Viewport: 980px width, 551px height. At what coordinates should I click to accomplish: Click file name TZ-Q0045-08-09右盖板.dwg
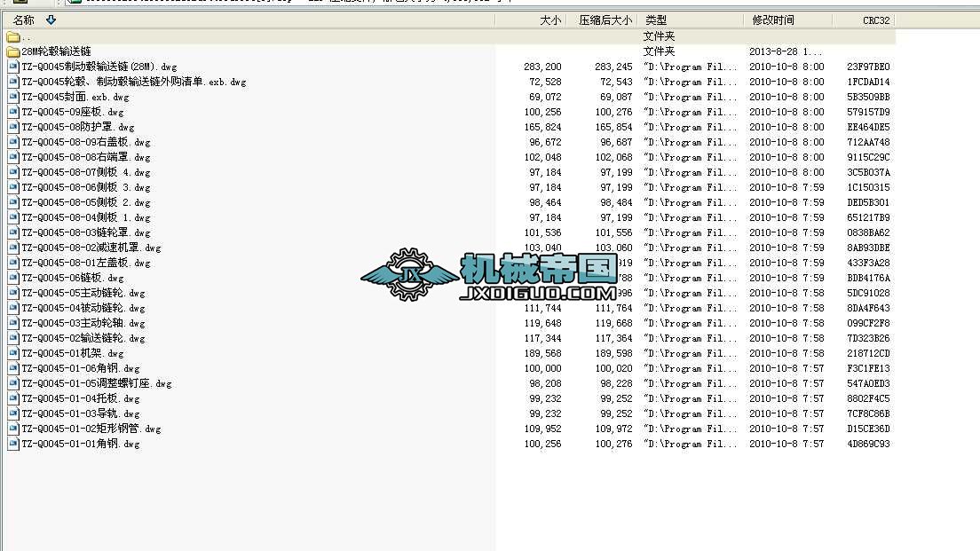point(85,142)
